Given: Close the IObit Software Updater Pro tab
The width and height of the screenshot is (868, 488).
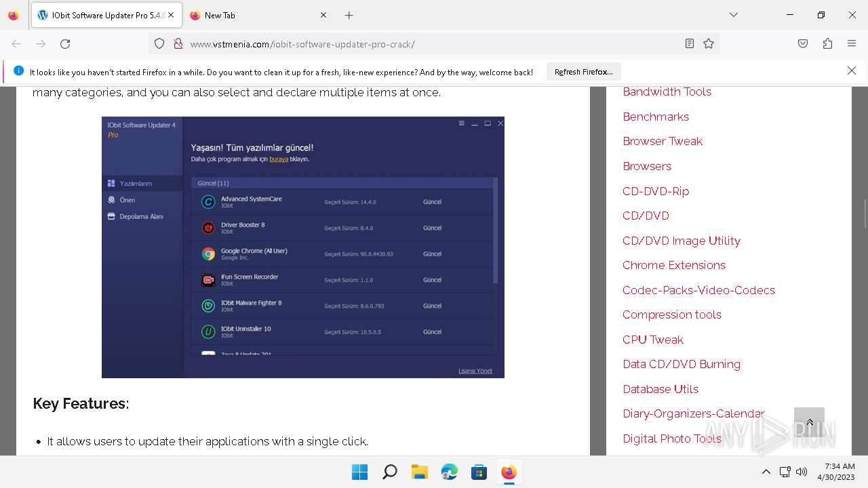Looking at the screenshot, I should (x=171, y=15).
